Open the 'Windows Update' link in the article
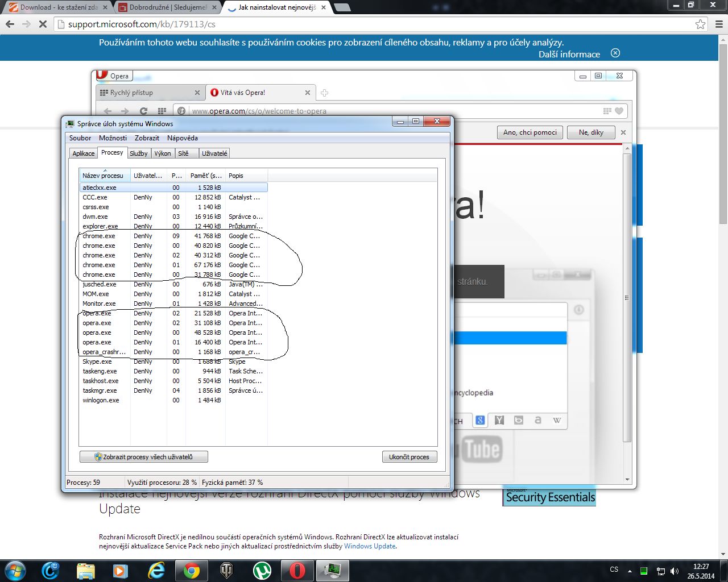 pos(370,546)
